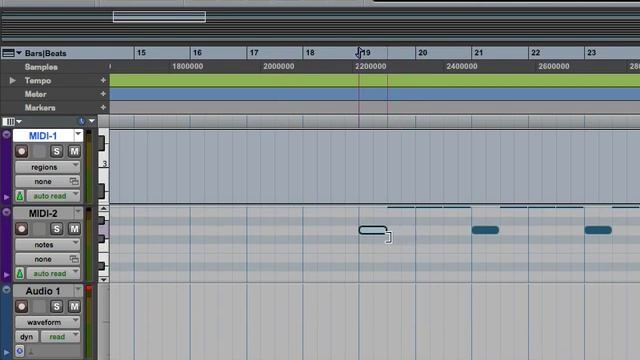The width and height of the screenshot is (640, 360).
Task: Solo the MIDI-2 track
Action: (56, 229)
